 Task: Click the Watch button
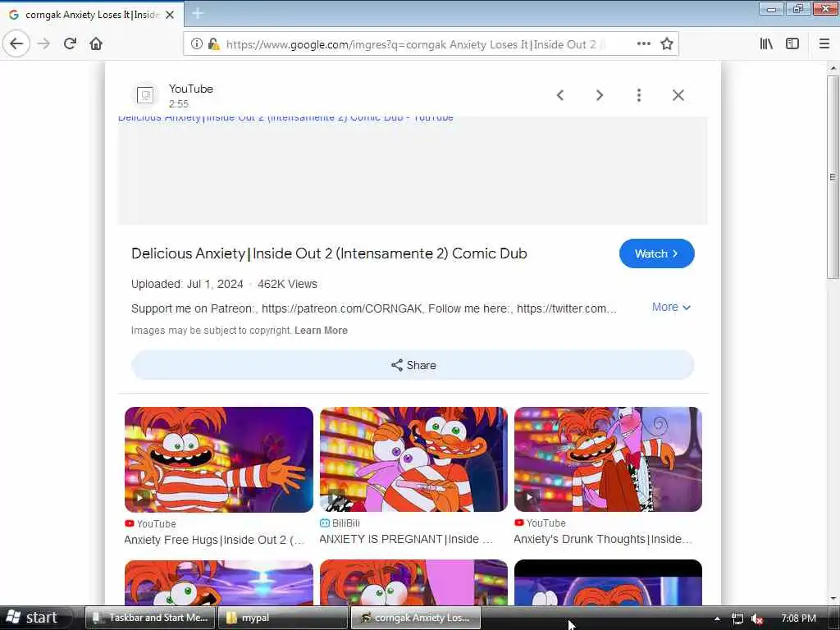pyautogui.click(x=657, y=253)
